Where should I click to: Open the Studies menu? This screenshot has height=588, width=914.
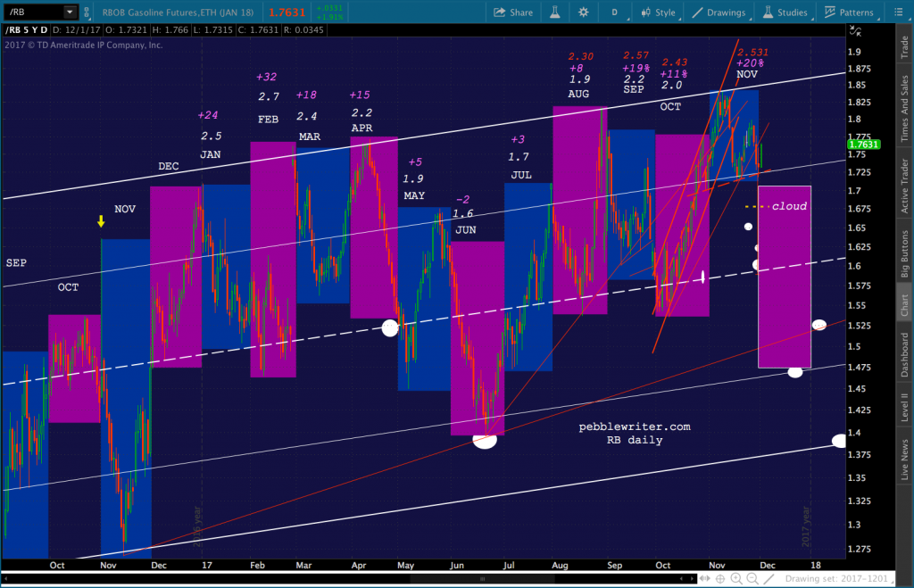tap(785, 12)
